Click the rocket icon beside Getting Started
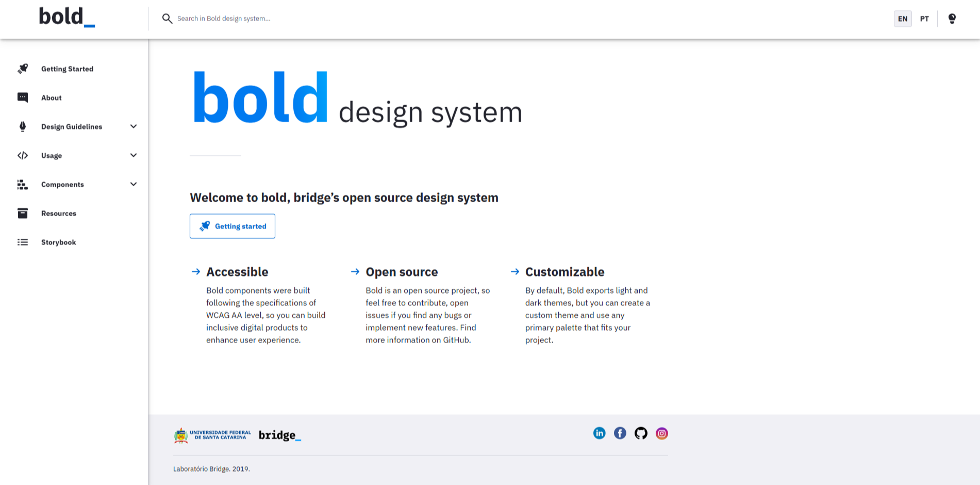Screen dimensions: 980x485 (23, 69)
